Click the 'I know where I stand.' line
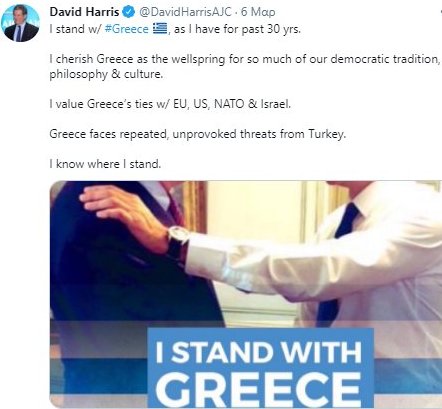 tap(105, 164)
